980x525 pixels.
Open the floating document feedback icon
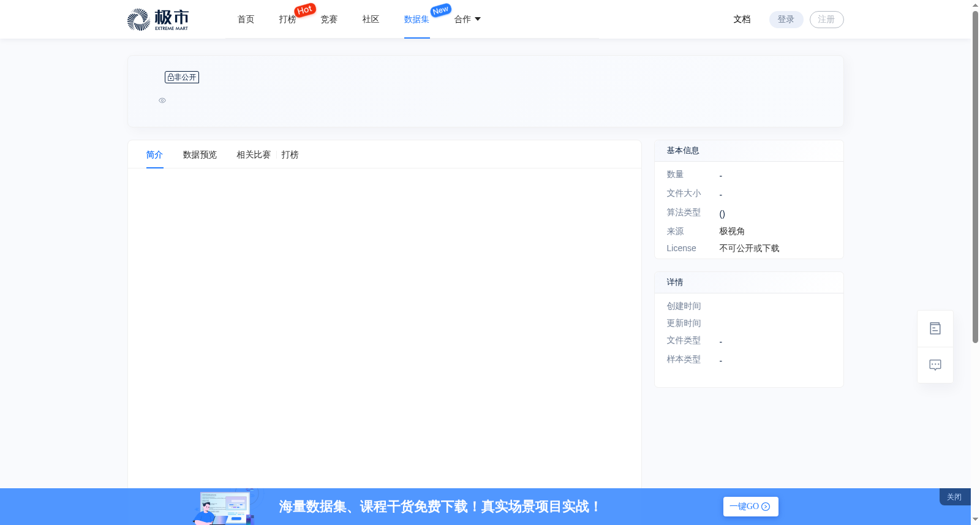[935, 329]
